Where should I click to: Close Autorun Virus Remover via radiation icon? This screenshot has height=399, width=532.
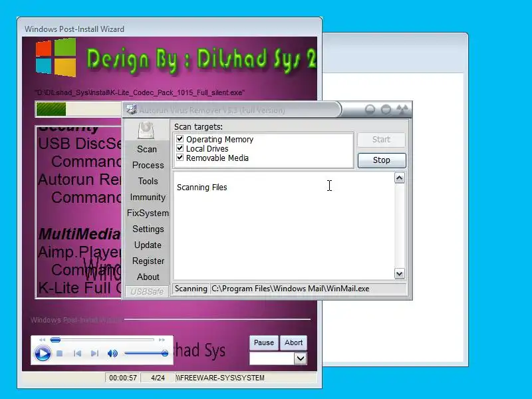point(402,110)
